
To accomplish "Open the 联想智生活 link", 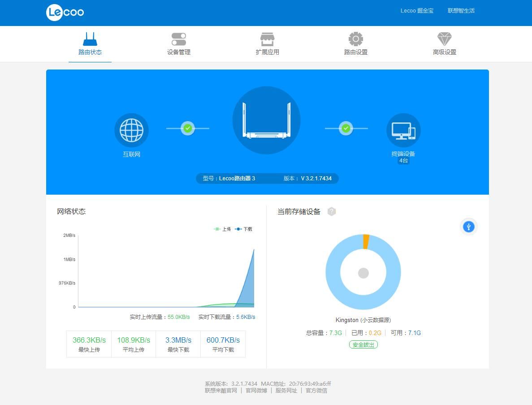I will [461, 11].
